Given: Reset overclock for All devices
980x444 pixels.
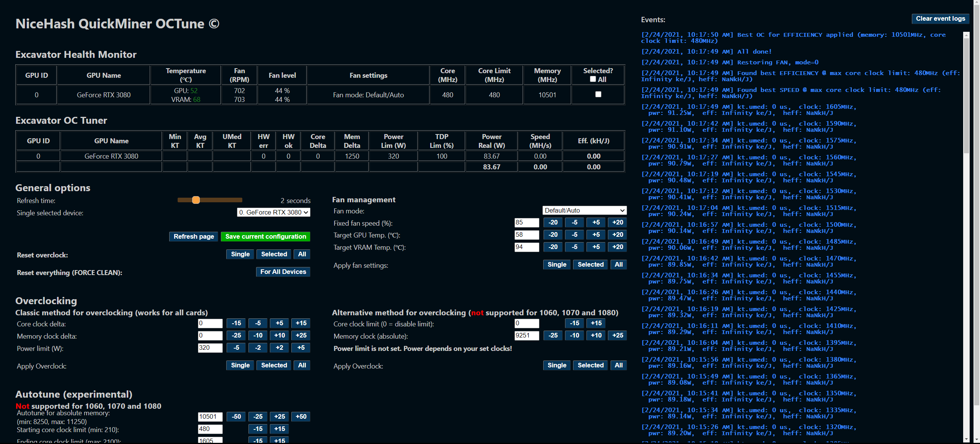Looking at the screenshot, I should pyautogui.click(x=302, y=254).
